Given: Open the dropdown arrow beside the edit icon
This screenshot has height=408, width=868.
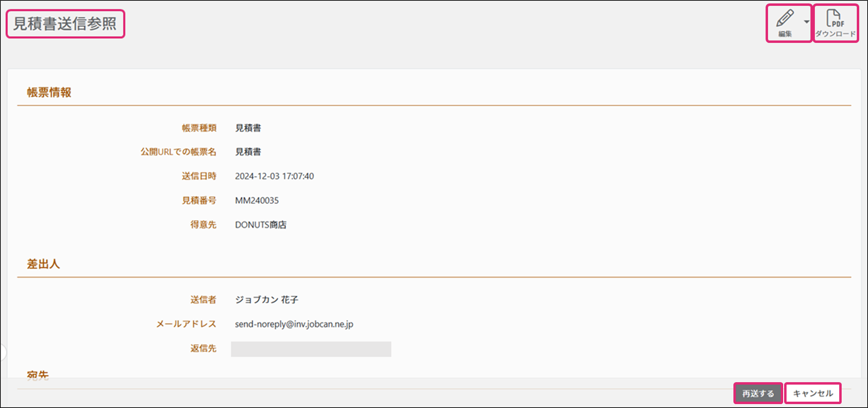Looking at the screenshot, I should click(x=807, y=22).
